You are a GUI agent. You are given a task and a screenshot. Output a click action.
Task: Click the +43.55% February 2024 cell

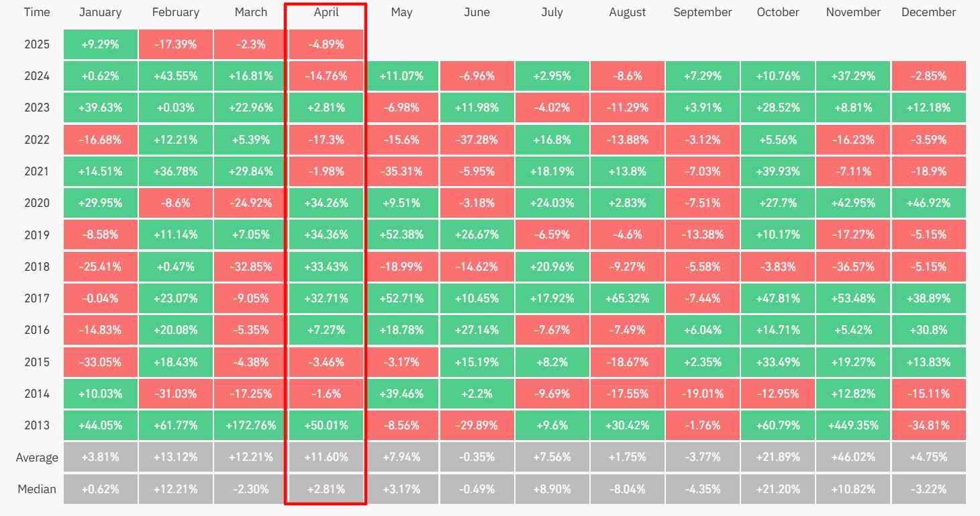tap(176, 76)
